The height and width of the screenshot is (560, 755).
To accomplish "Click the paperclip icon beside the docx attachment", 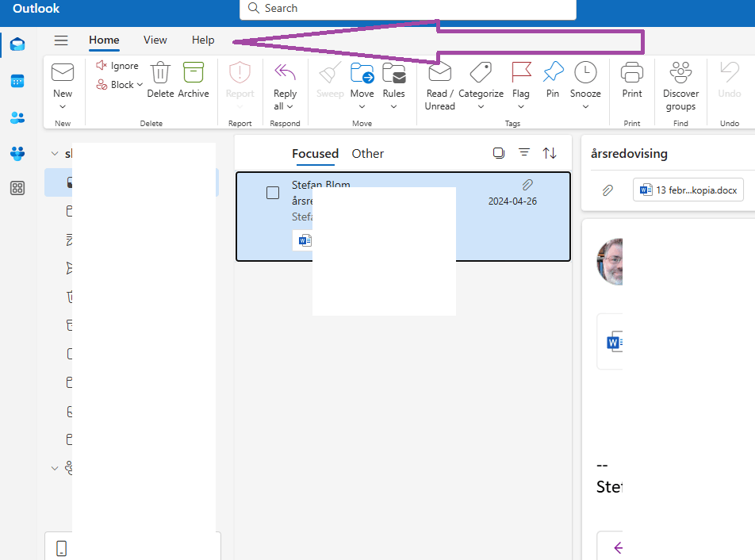I will (607, 190).
